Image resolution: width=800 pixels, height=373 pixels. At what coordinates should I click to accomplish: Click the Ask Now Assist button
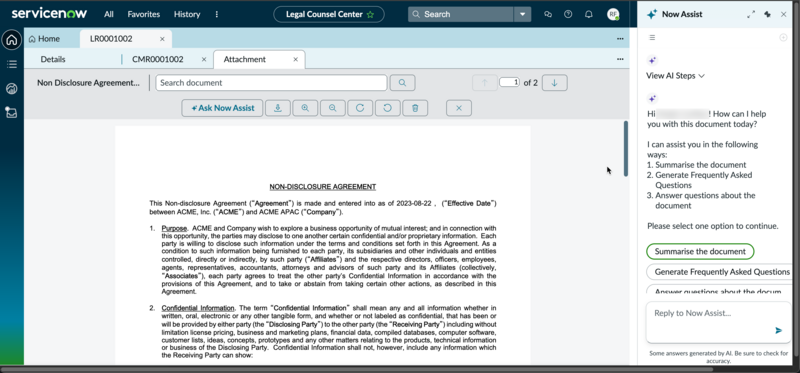[222, 108]
